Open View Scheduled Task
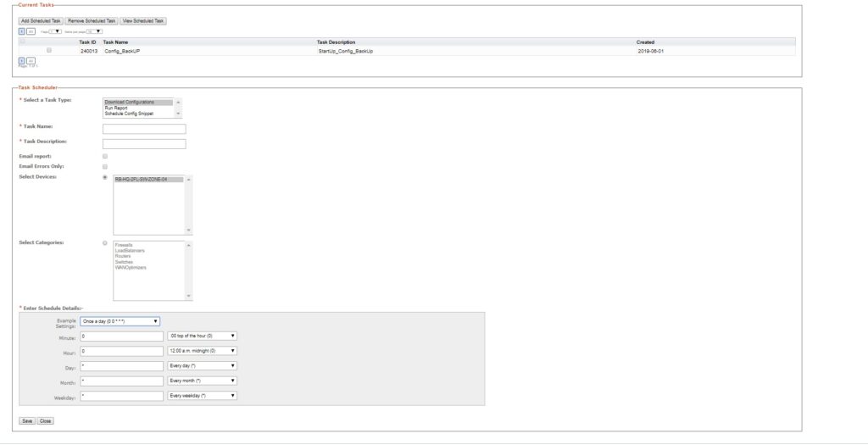Image resolution: width=868 pixels, height=445 pixels. click(143, 21)
